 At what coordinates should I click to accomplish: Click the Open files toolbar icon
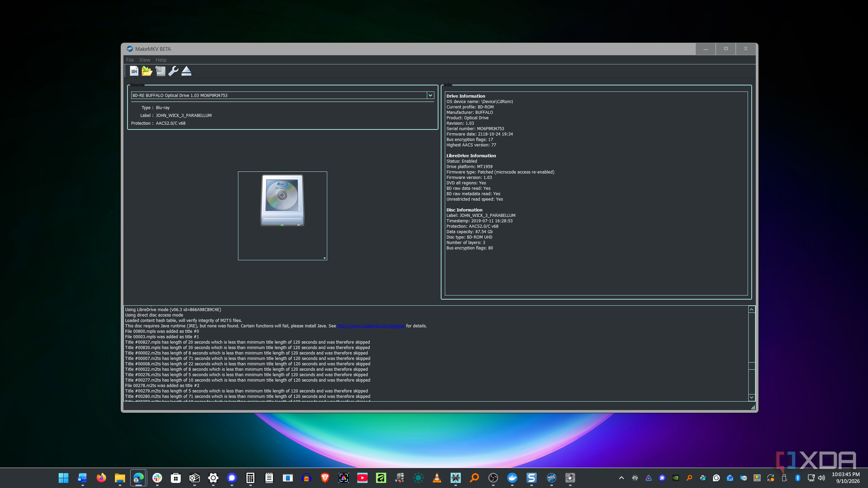tap(134, 71)
